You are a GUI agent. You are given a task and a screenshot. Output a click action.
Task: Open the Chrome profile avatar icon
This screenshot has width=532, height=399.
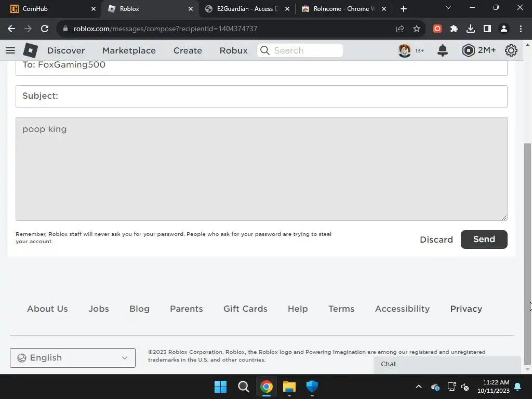504,29
